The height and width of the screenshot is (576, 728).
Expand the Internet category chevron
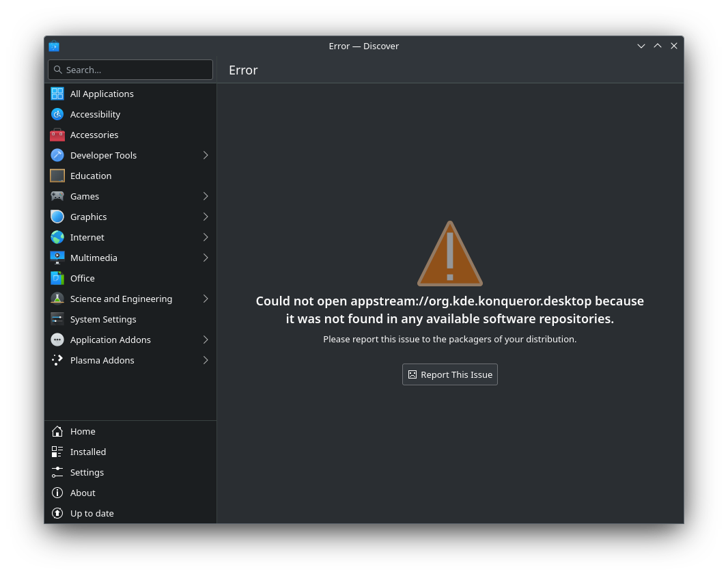click(205, 237)
